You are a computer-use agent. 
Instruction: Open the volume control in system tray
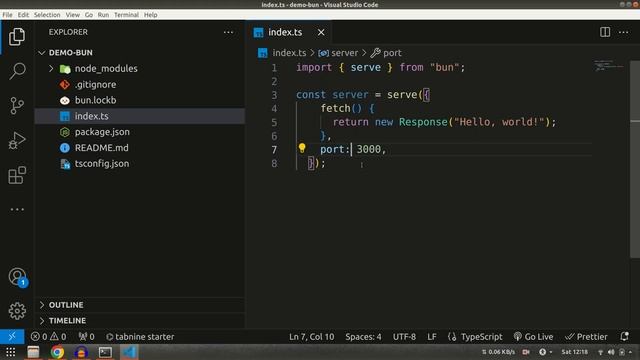(611, 352)
